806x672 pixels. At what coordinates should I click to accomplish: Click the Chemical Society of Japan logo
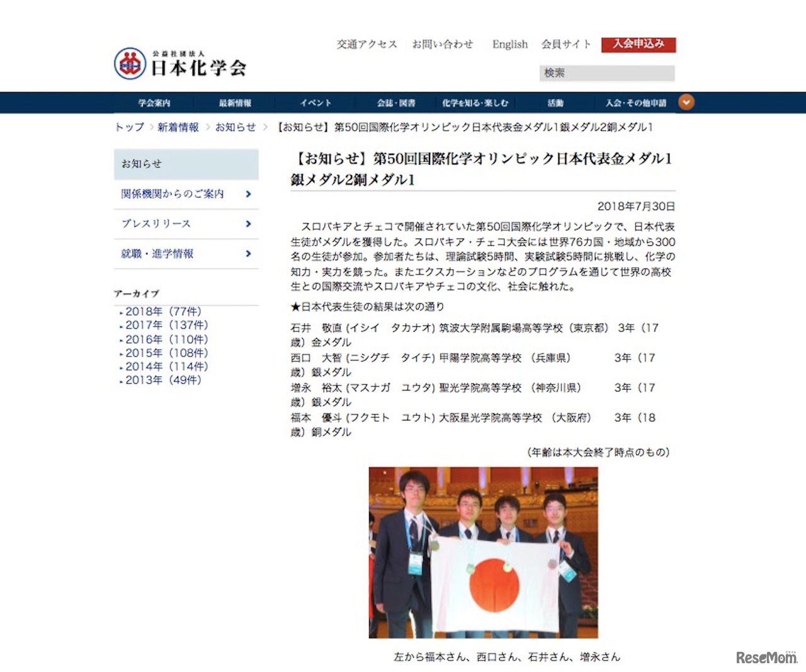[180, 64]
